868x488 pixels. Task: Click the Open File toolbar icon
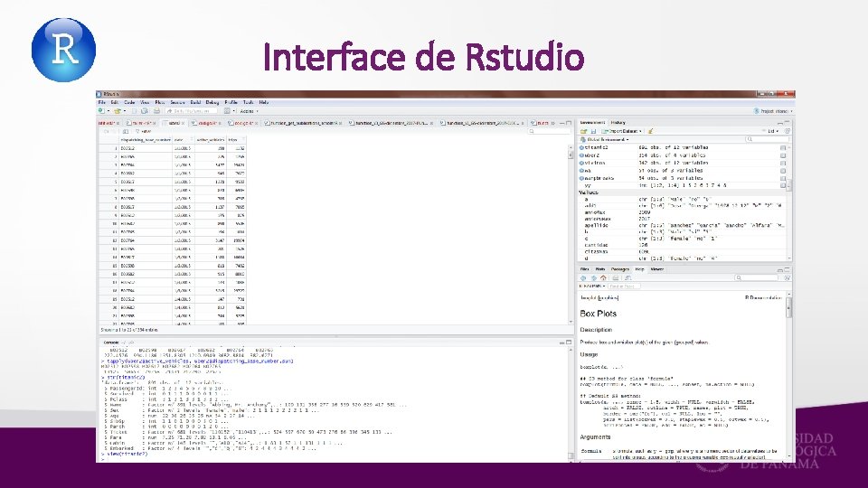tap(118, 111)
